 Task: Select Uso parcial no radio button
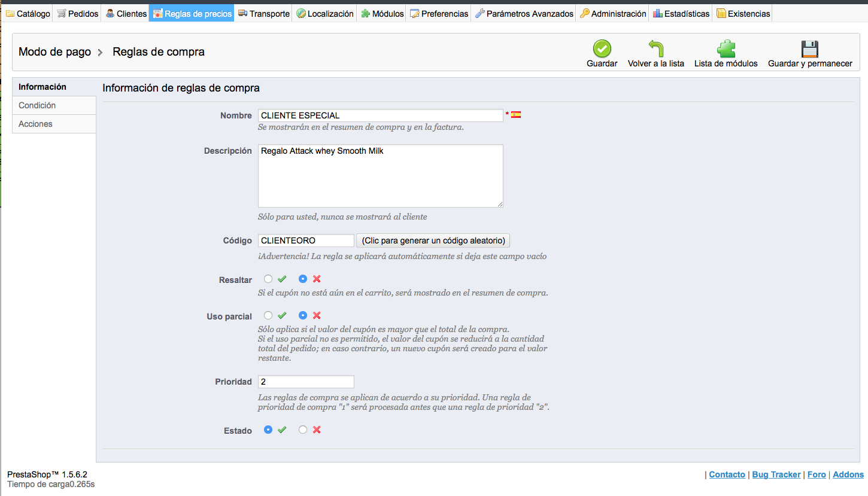303,315
